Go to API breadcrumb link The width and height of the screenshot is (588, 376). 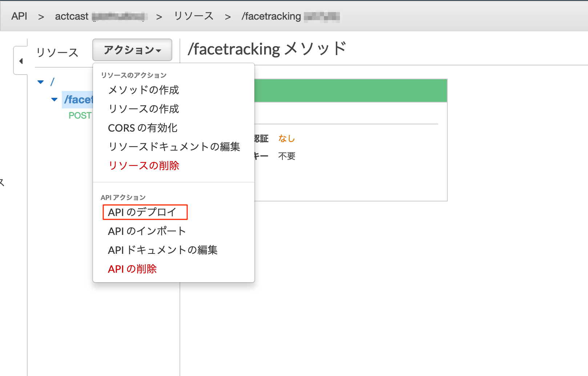[19, 16]
